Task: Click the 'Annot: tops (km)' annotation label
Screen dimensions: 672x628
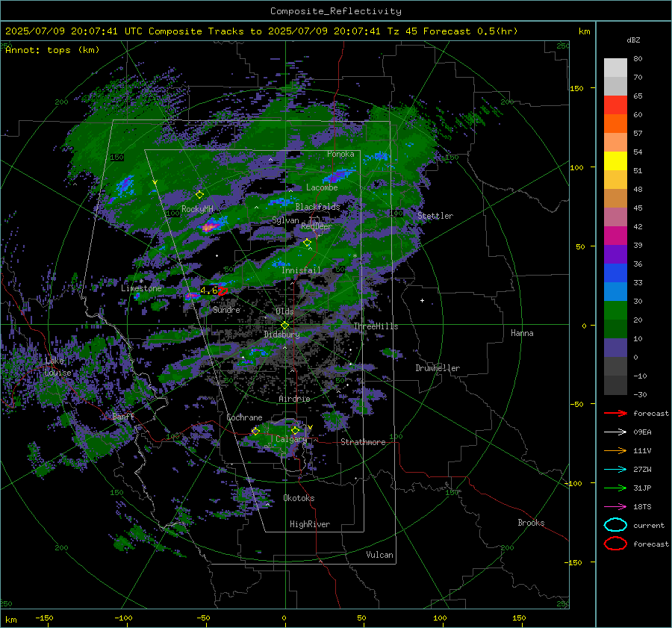Action: point(52,50)
